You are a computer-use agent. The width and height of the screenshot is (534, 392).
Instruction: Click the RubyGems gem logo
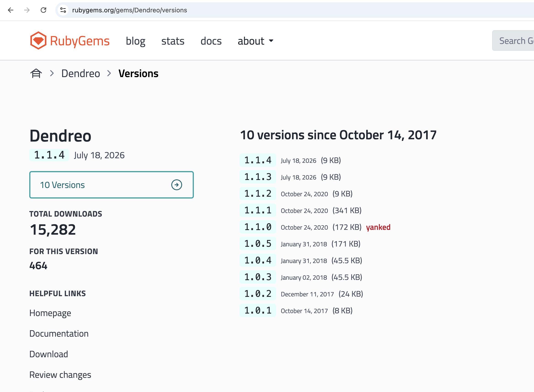pos(38,40)
